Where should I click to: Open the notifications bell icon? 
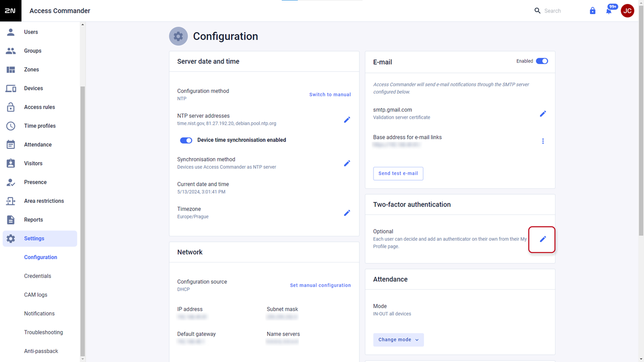[x=609, y=11]
